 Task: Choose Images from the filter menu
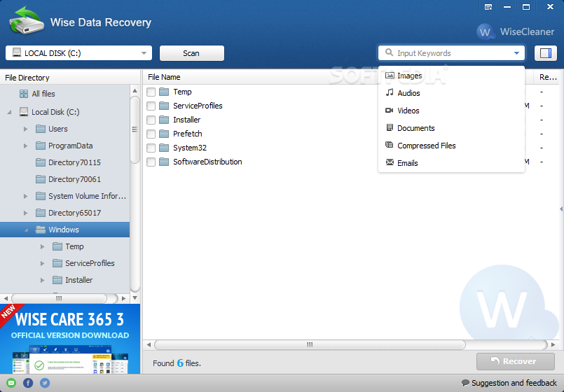pyautogui.click(x=451, y=76)
